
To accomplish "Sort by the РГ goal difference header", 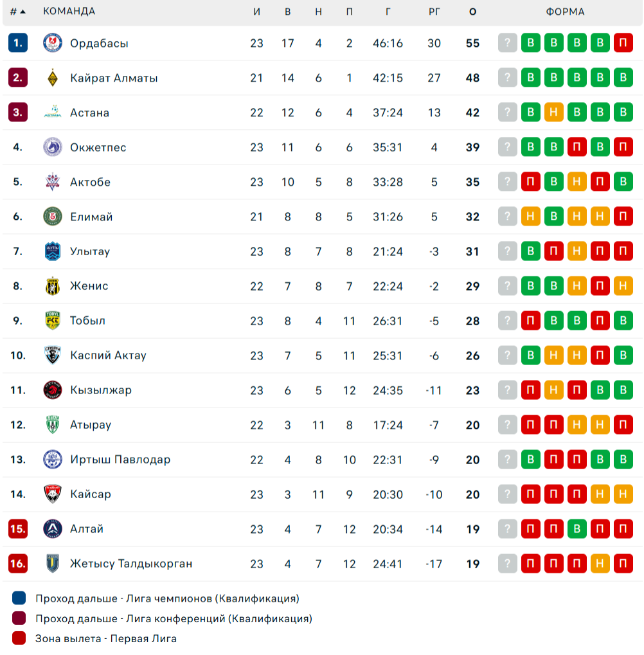I will [x=434, y=12].
